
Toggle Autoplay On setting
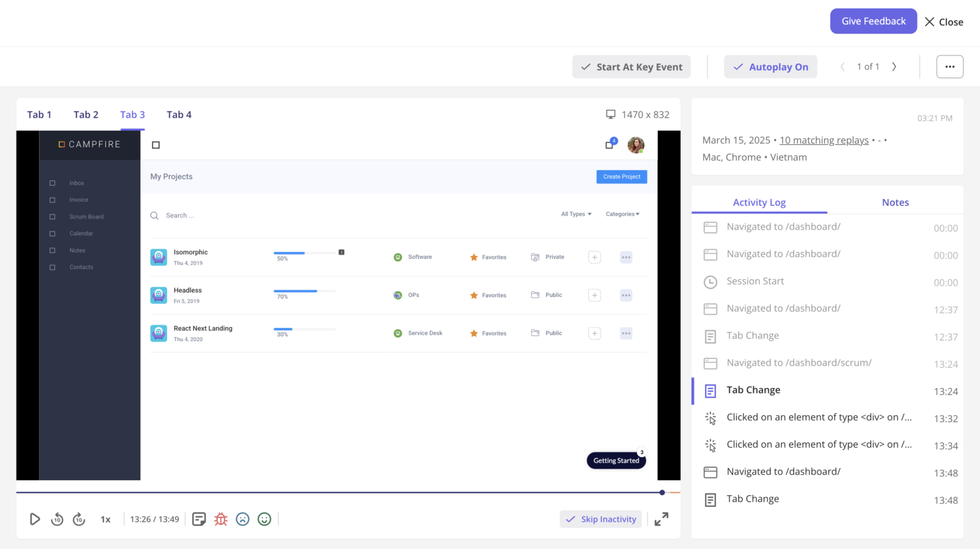pyautogui.click(x=770, y=66)
